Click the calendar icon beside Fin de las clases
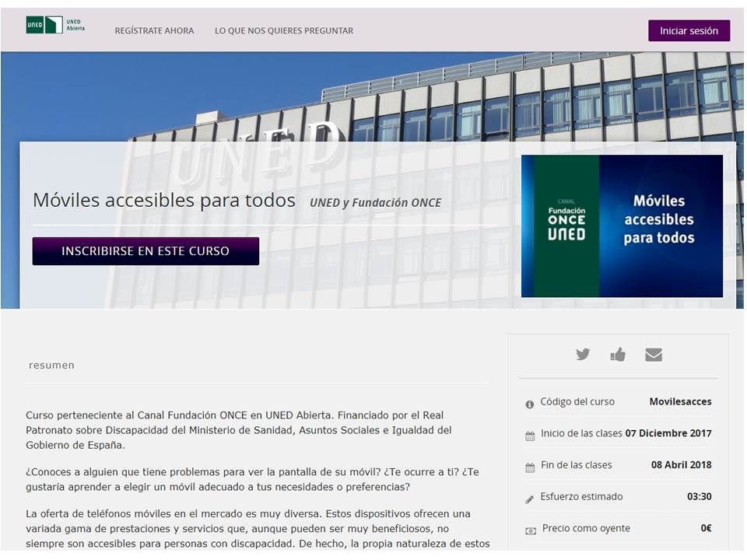747x560 pixels. coord(530,467)
